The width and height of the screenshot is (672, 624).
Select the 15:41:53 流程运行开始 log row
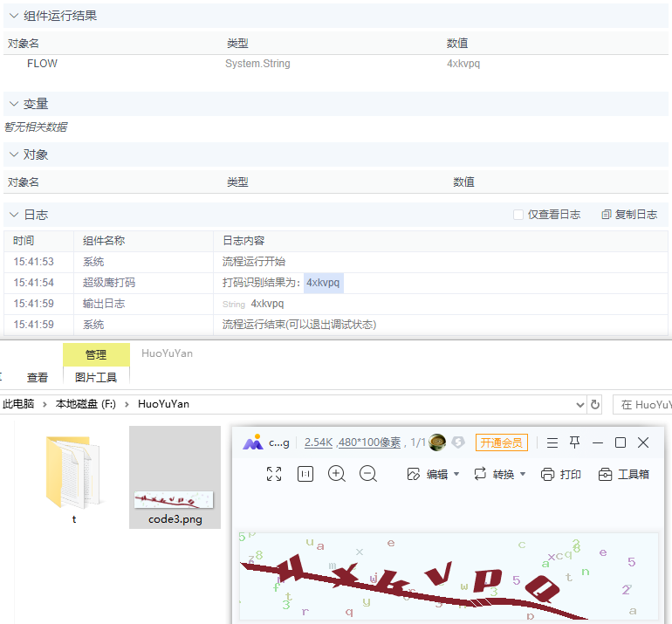point(336,262)
